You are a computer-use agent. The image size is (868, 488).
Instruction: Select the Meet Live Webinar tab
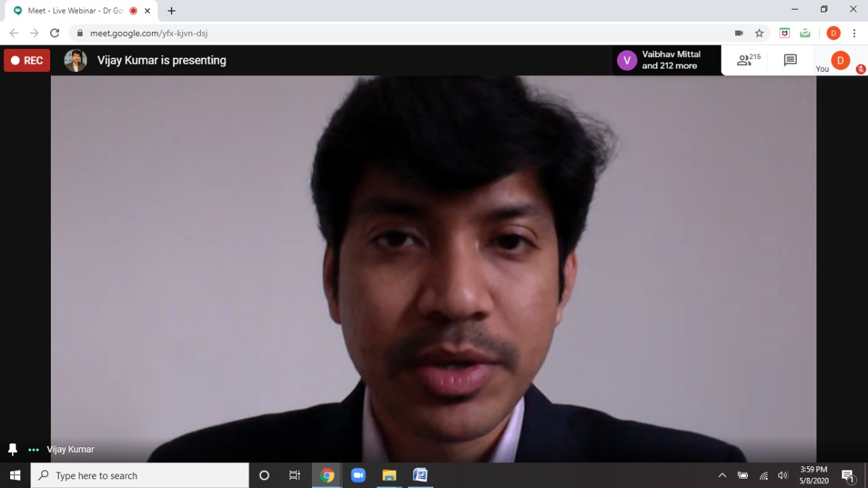[75, 11]
